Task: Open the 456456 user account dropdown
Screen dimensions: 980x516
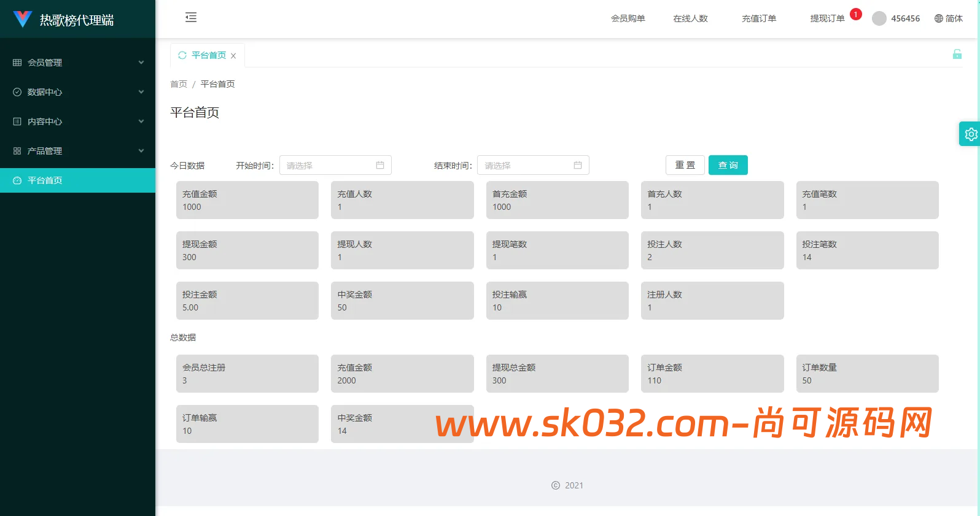Action: pos(896,18)
